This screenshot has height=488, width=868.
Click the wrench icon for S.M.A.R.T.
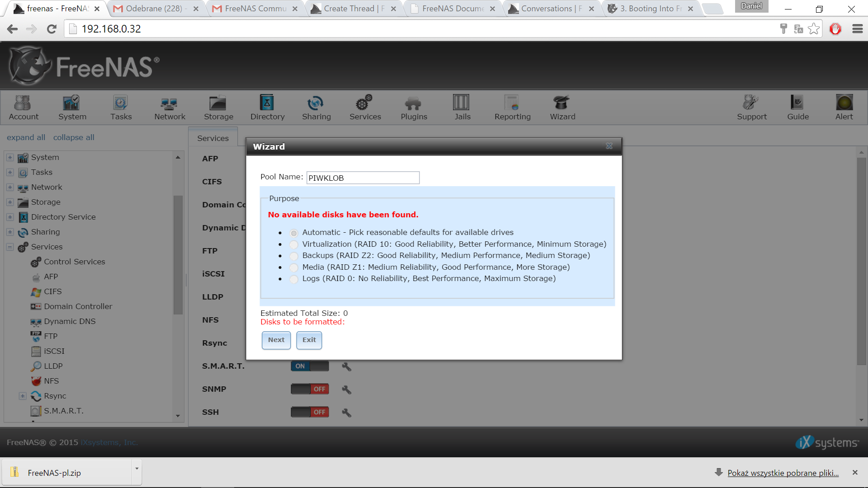point(346,366)
